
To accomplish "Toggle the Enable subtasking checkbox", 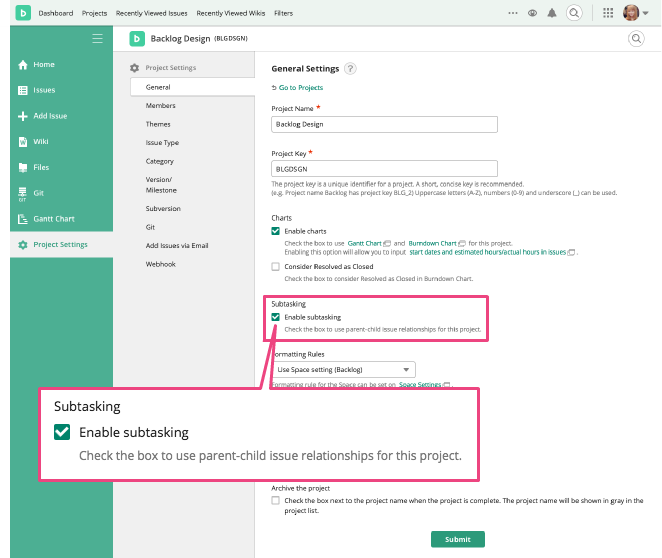I will tap(276, 317).
